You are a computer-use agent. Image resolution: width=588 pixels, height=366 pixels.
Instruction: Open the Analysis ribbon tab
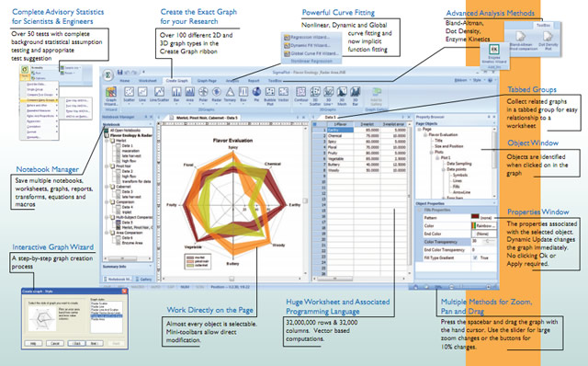[x=232, y=81]
